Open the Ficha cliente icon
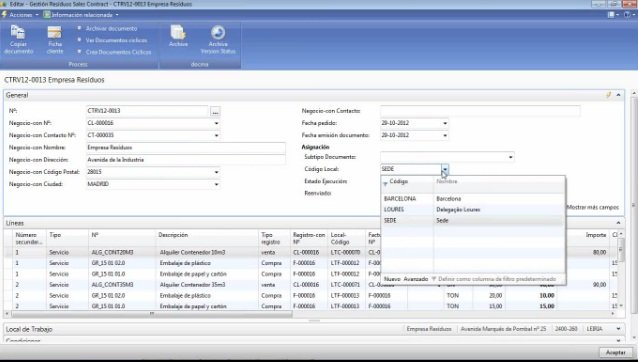The height and width of the screenshot is (362, 638). pos(55,39)
